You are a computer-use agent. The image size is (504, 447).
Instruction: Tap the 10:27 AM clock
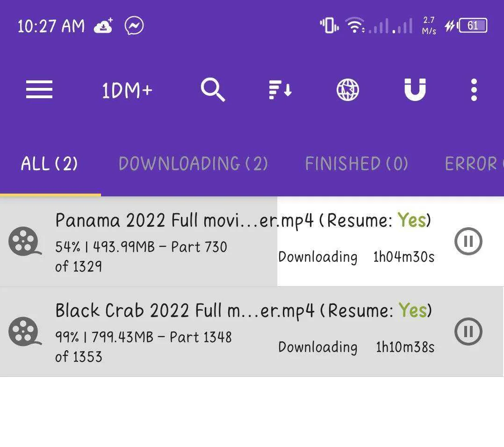[51, 26]
